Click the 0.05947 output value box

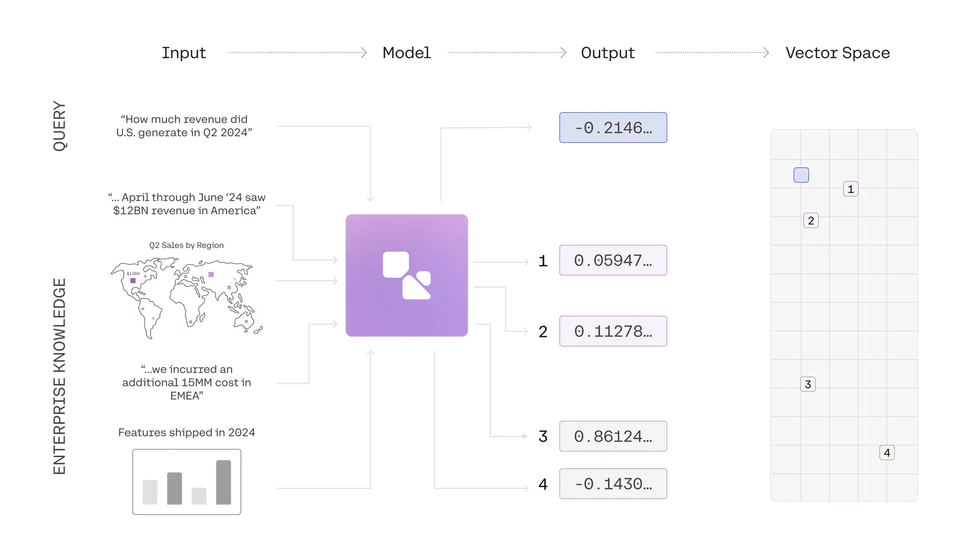613,260
